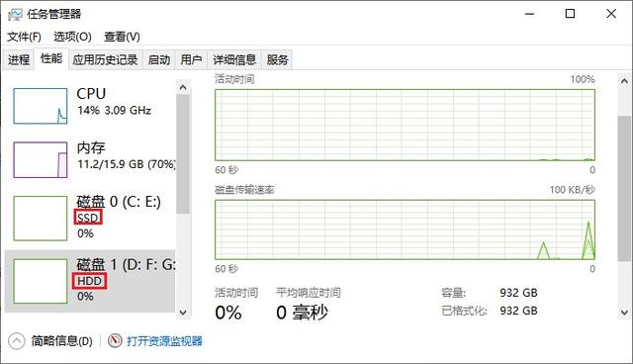Viewport: 633px width, 364px height.
Task: Switch to the 应用历史记录 tab
Action: click(106, 60)
